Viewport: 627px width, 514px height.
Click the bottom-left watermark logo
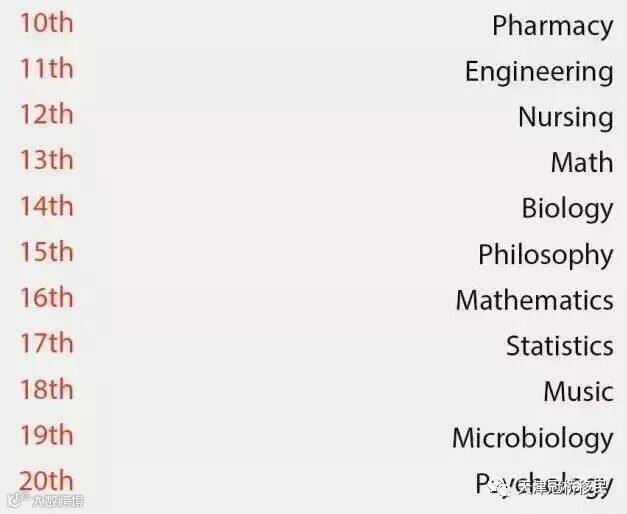[16, 501]
